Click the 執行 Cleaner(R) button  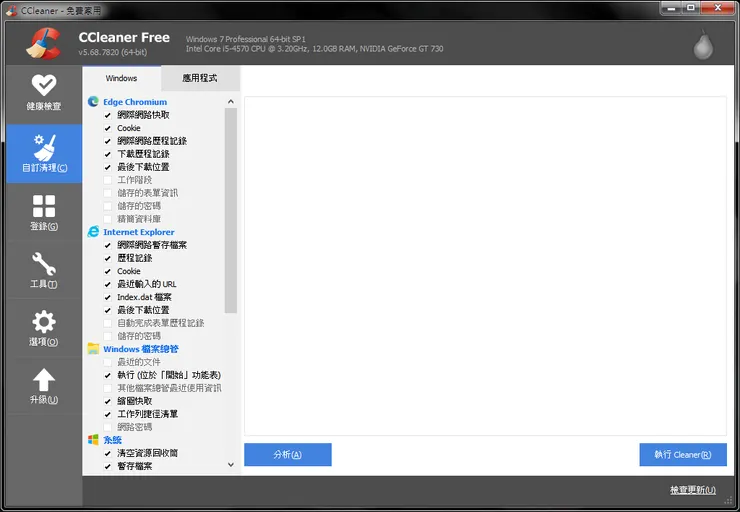tap(683, 454)
